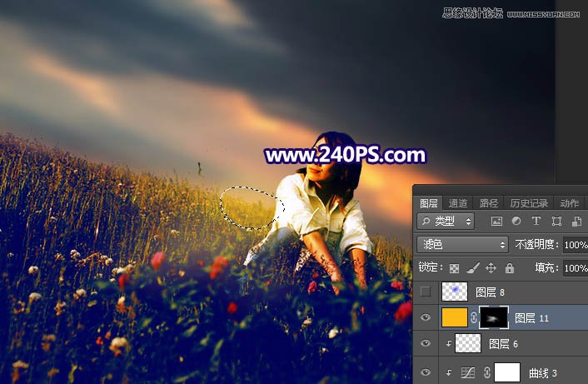This screenshot has height=384, width=588.
Task: Hide layer 图层 6 via eye icon
Action: [x=426, y=343]
